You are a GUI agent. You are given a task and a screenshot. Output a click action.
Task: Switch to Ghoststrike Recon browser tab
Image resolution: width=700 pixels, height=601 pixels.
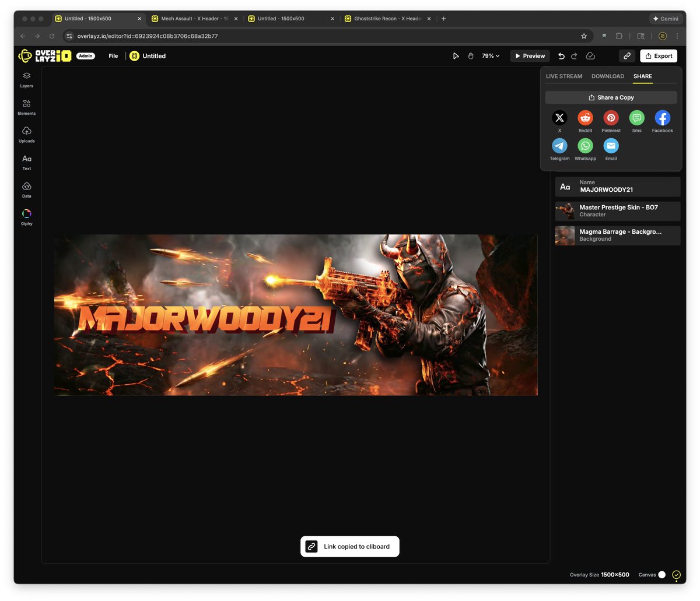(388, 19)
